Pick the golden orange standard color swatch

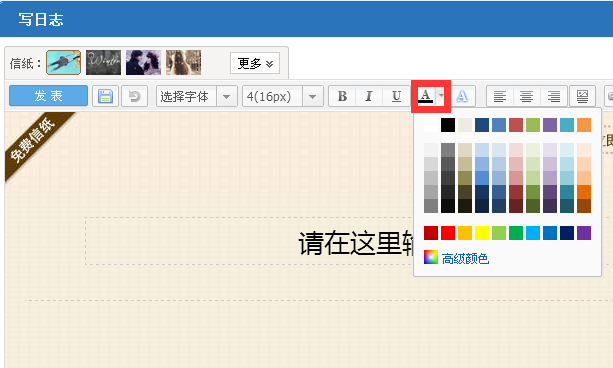tap(465, 233)
